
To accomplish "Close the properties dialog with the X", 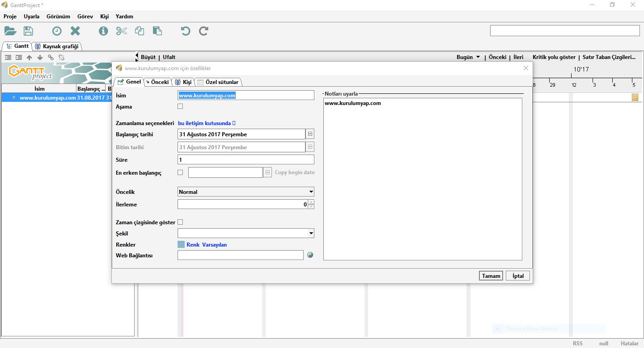I will point(526,68).
